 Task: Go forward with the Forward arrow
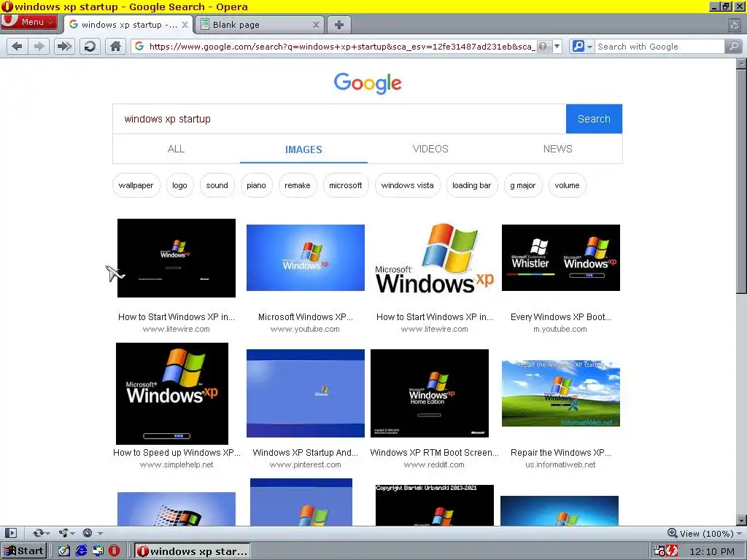(x=39, y=46)
